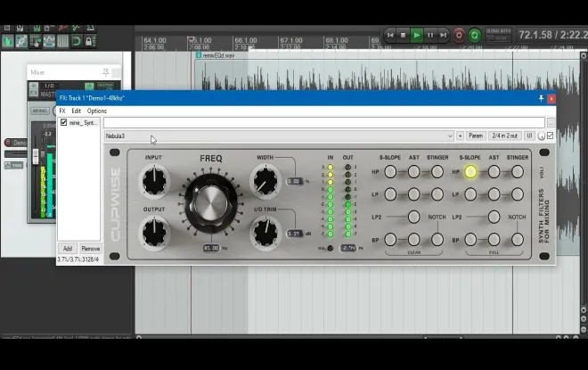Click the frequency Hz value display
Screen dimensions: 588x370
tap(211, 248)
